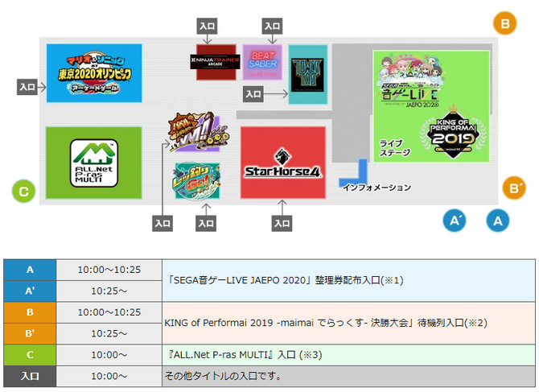
Task: Click the 入口 label below StarHorse4
Action: coord(282,223)
